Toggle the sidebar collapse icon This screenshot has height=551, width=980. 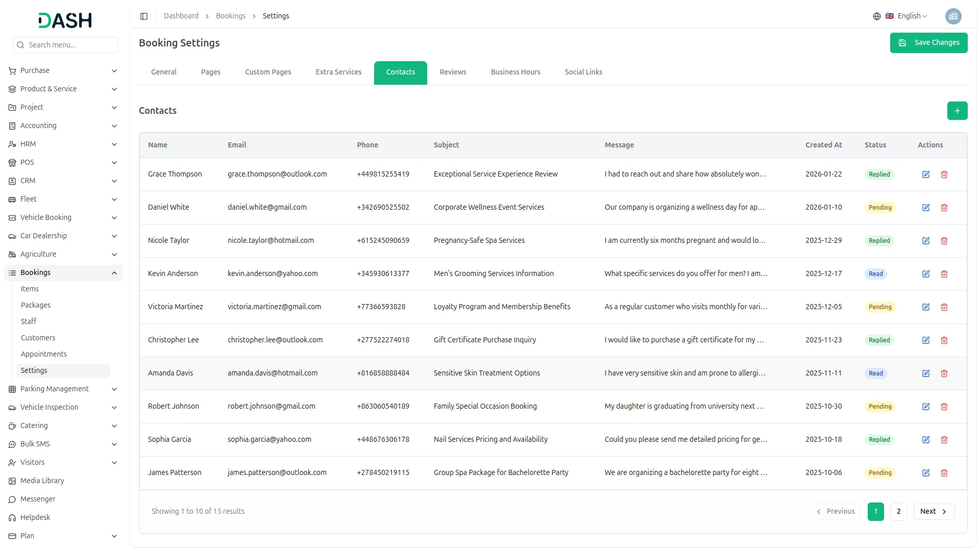(144, 16)
